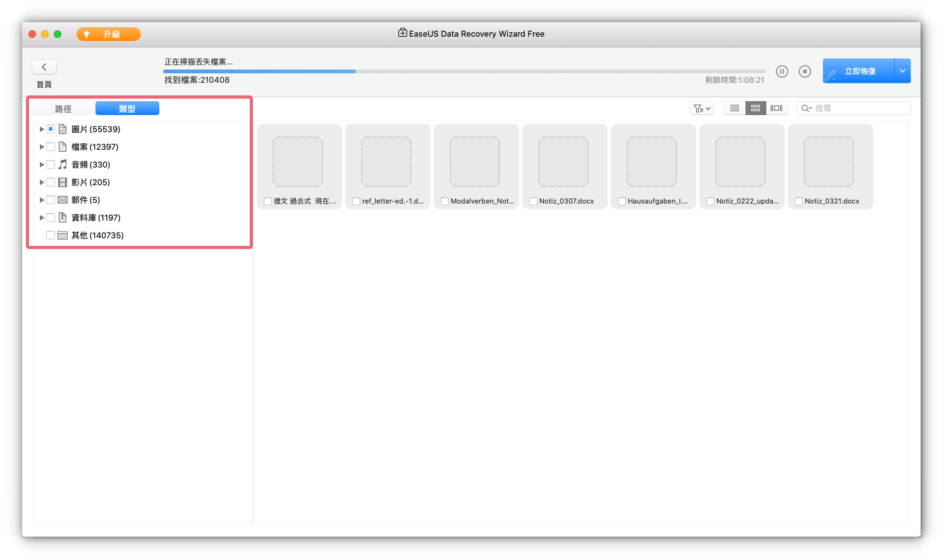Screen dimensions: 944x560
Task: Stop the scan in progress
Action: [x=805, y=71]
